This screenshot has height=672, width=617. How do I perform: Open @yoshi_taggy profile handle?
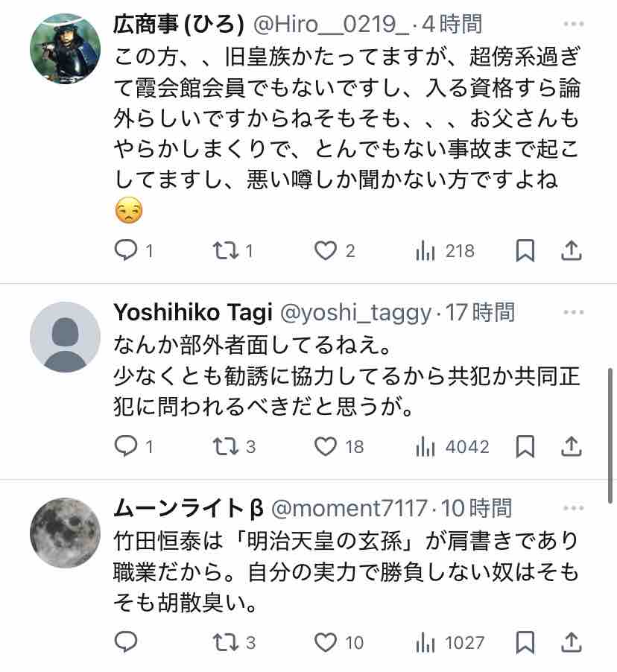(x=355, y=313)
